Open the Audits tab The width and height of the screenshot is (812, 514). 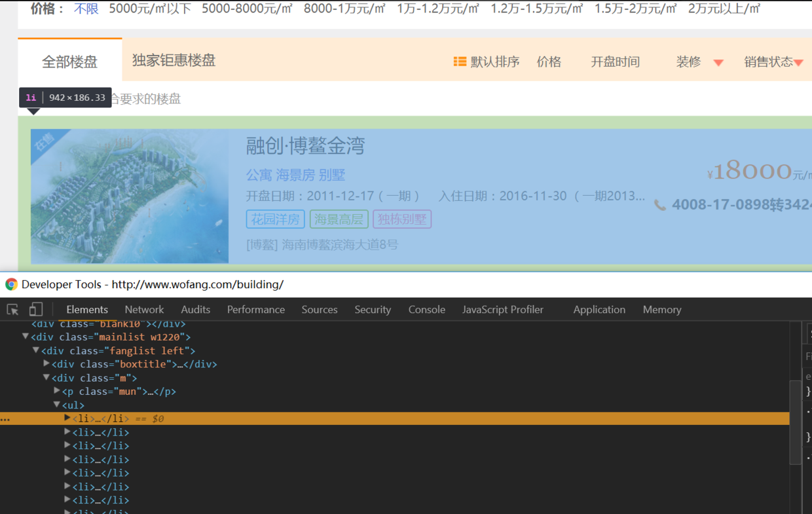(195, 310)
